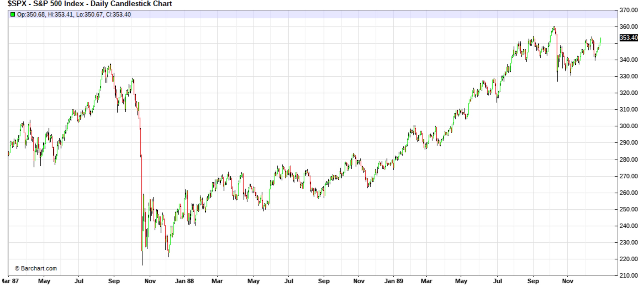Click the black 353.40 current price tag

(x=629, y=38)
